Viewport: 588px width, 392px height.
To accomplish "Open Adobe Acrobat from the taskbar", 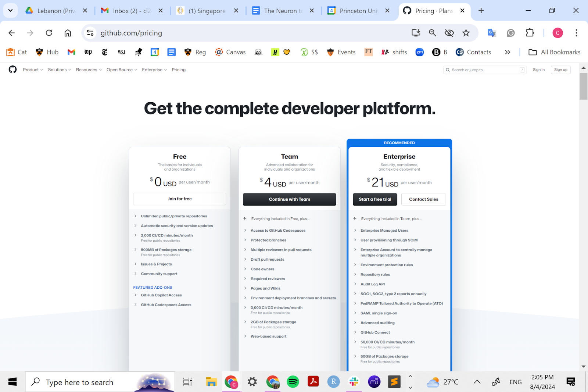I will (x=313, y=382).
